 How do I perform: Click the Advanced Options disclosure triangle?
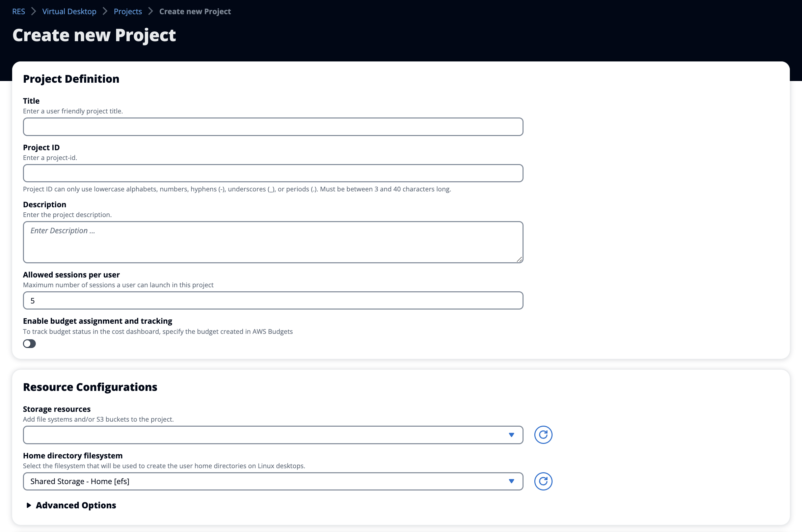coord(28,506)
